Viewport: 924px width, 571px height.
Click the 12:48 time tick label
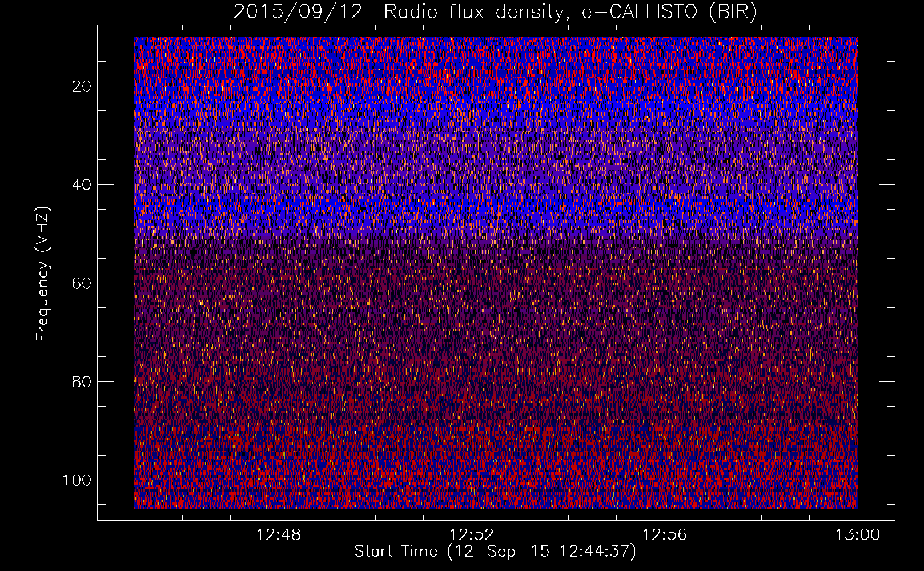[x=279, y=535]
